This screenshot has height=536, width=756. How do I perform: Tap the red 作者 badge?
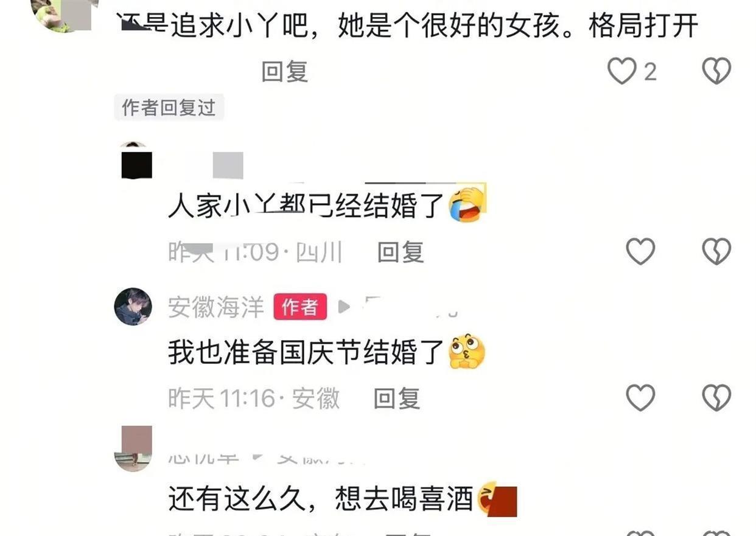[300, 307]
